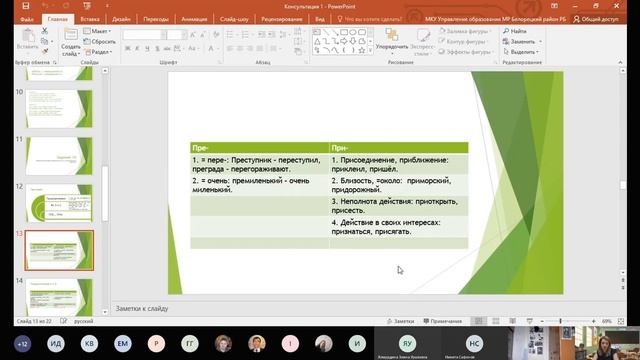Switch to the Анимация tab
This screenshot has height=360, width=640.
[x=194, y=19]
